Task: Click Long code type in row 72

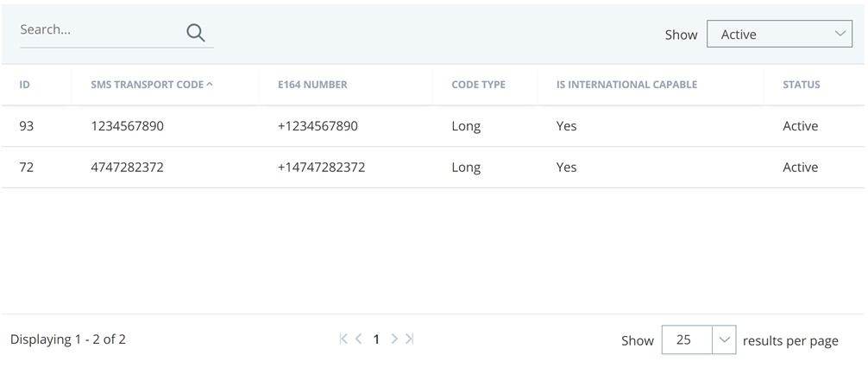Action: coord(466,168)
